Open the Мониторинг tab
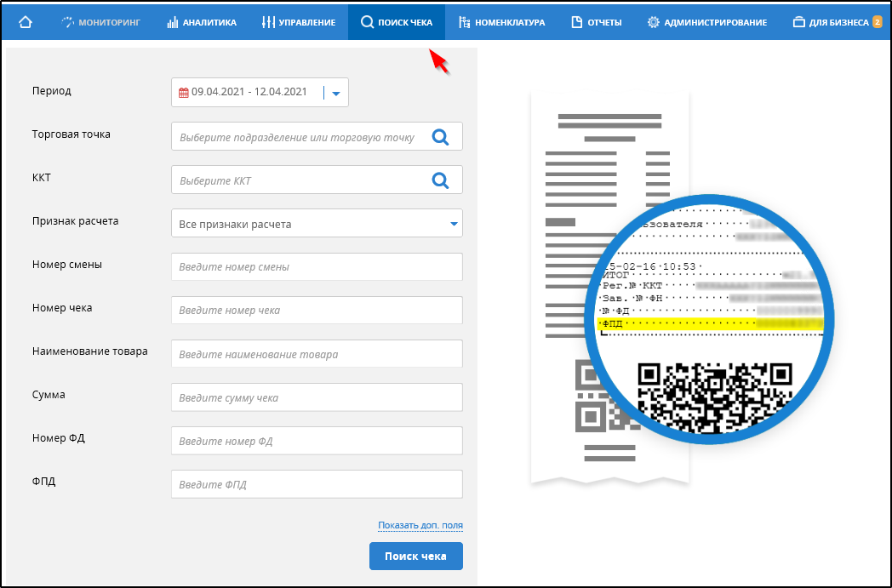Image resolution: width=892 pixels, height=588 pixels. click(101, 22)
